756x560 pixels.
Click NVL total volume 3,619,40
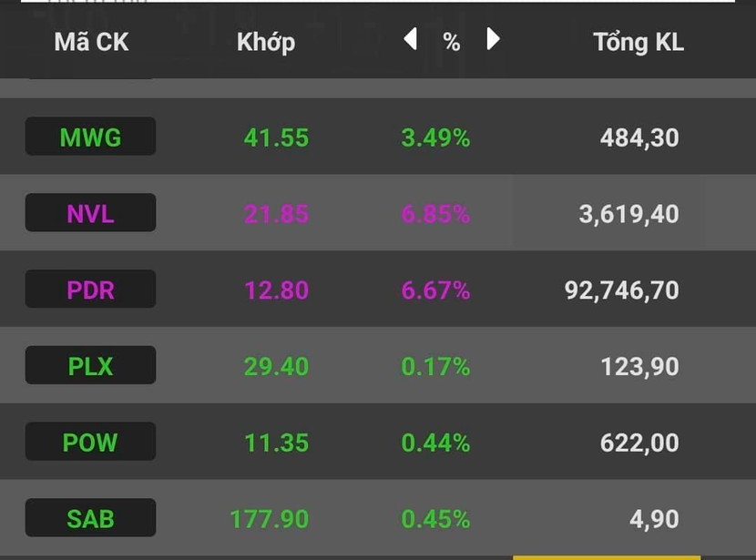[628, 214]
